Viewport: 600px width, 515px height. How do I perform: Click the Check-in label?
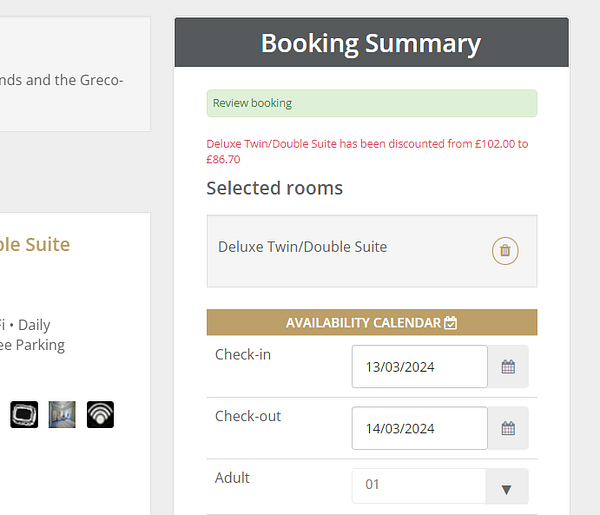243,355
